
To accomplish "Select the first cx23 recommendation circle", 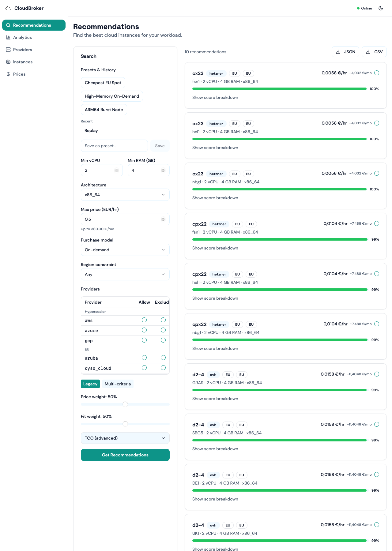I will point(377,73).
